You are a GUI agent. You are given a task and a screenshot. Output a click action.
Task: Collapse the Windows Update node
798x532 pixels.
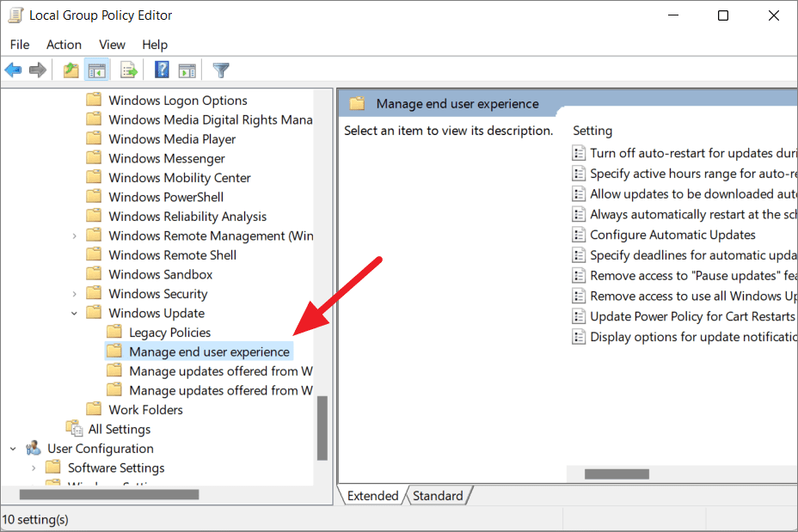[x=74, y=313]
